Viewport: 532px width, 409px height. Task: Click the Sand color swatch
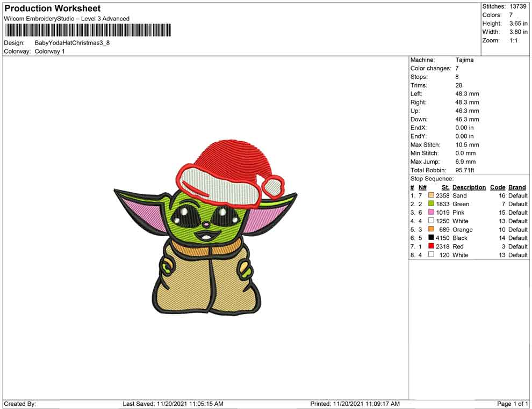(x=431, y=195)
